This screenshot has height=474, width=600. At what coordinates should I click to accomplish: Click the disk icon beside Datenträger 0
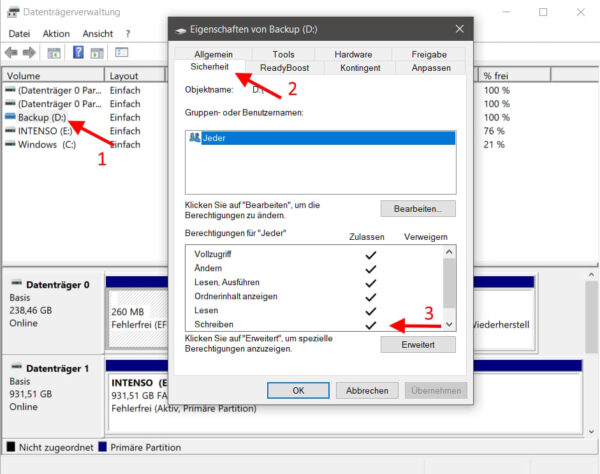pyautogui.click(x=16, y=283)
